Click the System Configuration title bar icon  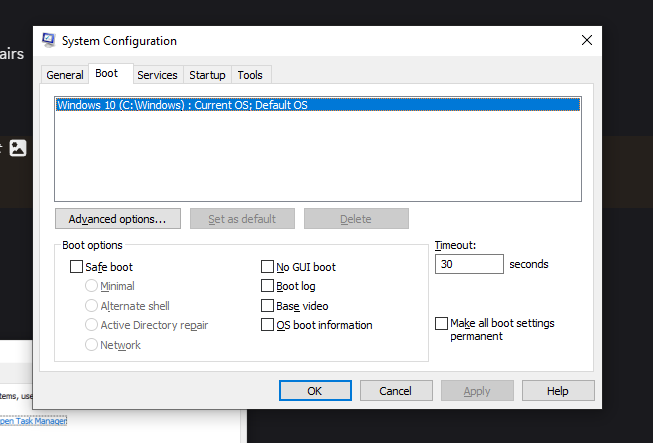[x=48, y=41]
